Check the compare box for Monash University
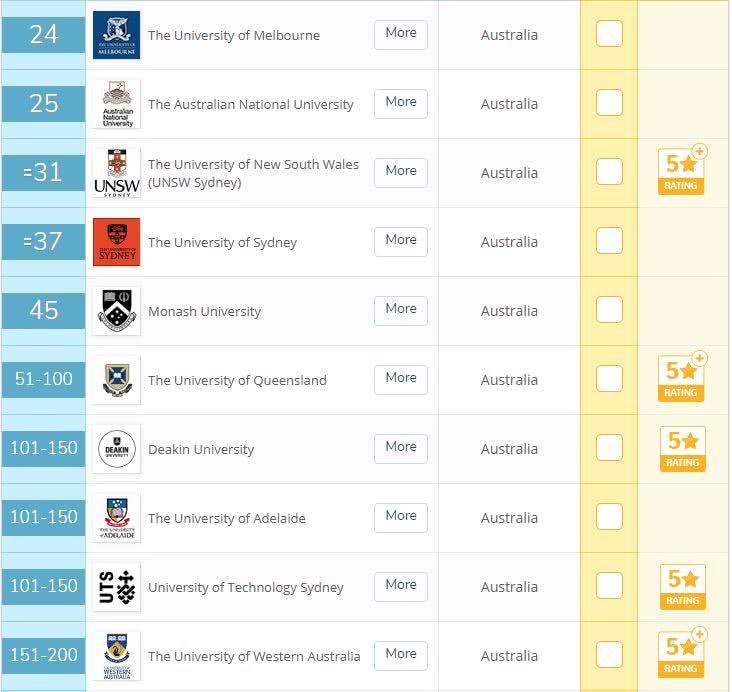 pos(609,310)
